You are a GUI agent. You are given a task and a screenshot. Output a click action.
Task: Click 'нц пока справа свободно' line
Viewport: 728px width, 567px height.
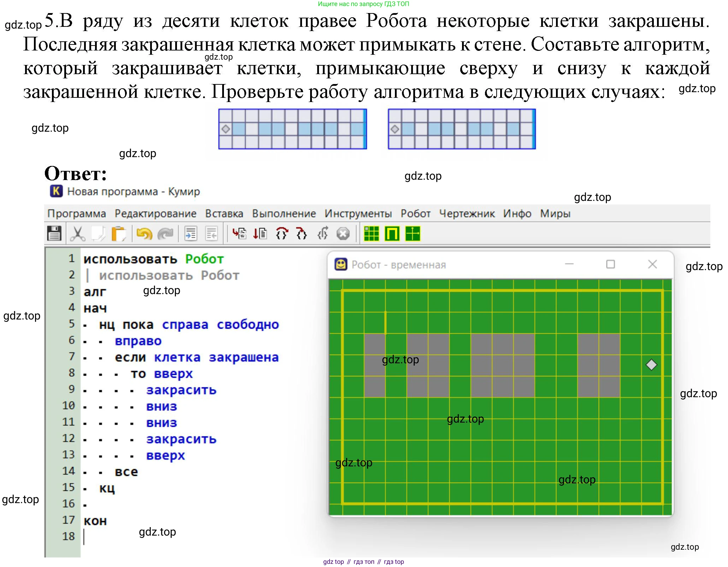pos(189,324)
